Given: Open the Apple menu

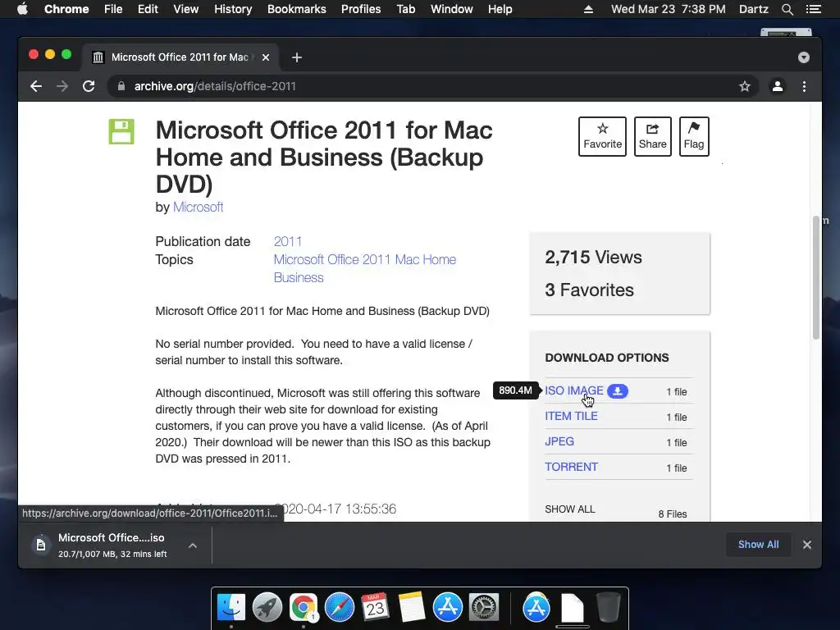Looking at the screenshot, I should point(22,9).
